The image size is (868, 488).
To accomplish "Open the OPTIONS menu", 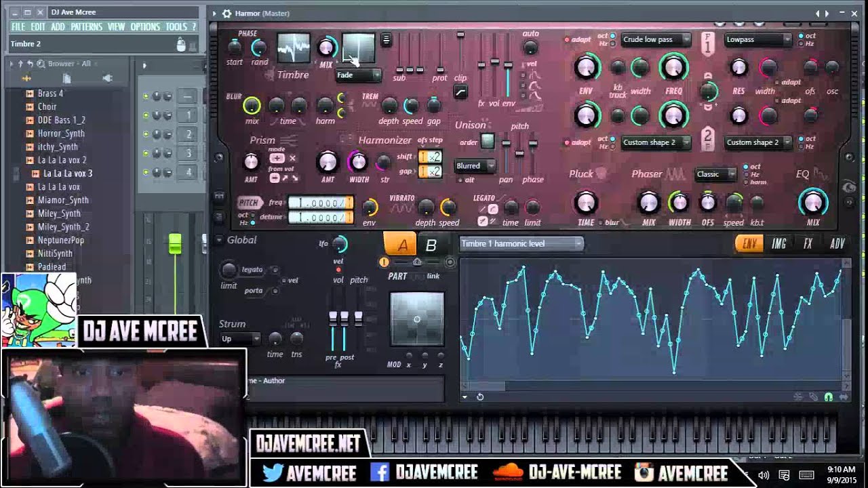I will pyautogui.click(x=145, y=27).
